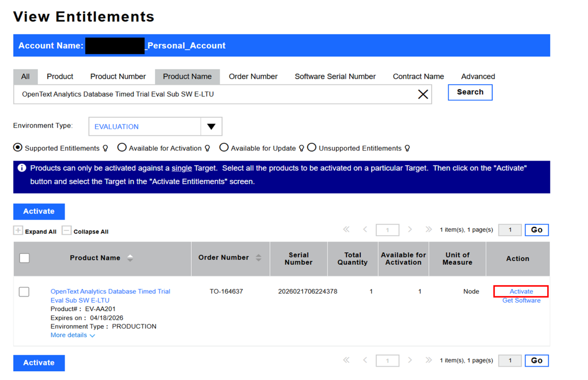This screenshot has height=380, width=588.
Task: Clear the search field with X icon
Action: [423, 94]
